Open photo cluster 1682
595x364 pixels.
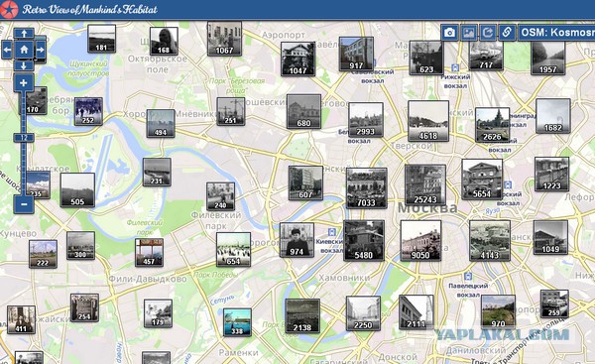[553, 116]
